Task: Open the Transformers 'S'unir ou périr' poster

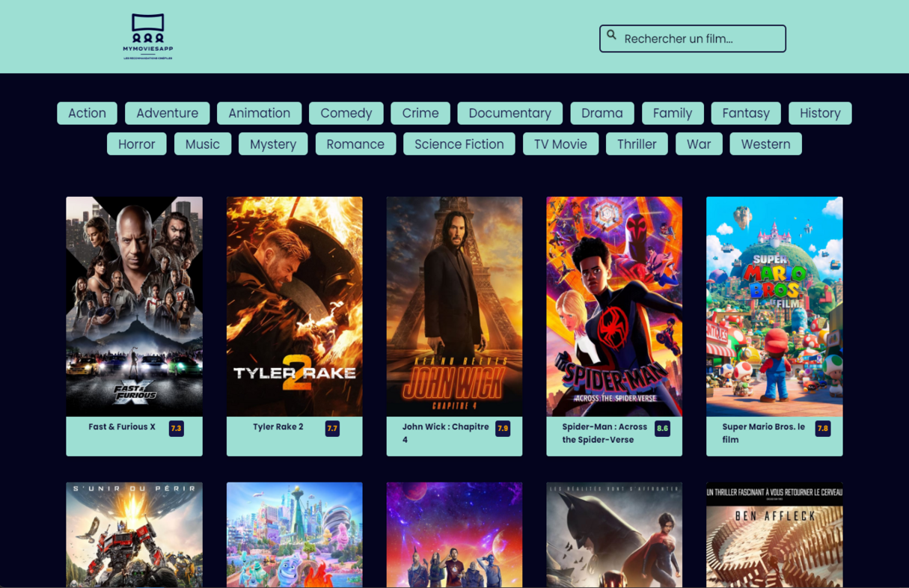Action: coord(134,535)
